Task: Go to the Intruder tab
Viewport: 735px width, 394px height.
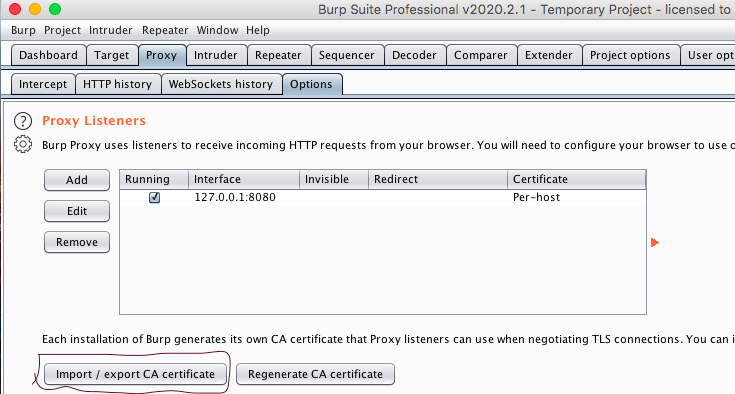Action: click(x=216, y=55)
